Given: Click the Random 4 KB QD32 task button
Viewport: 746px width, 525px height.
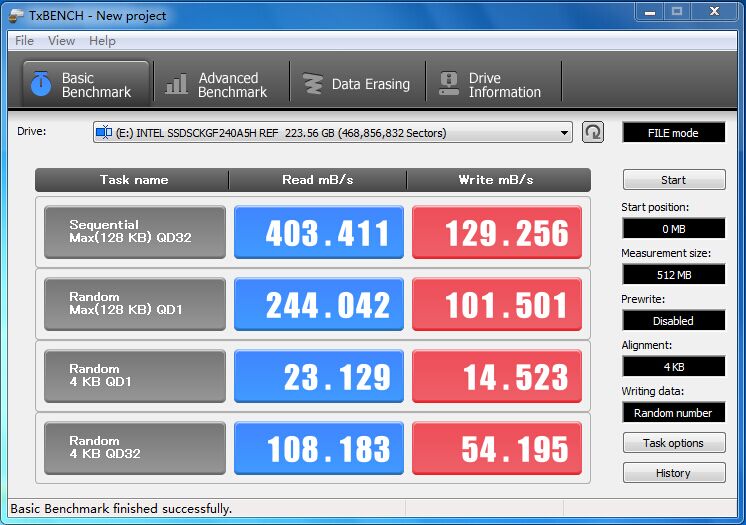Looking at the screenshot, I should (135, 448).
